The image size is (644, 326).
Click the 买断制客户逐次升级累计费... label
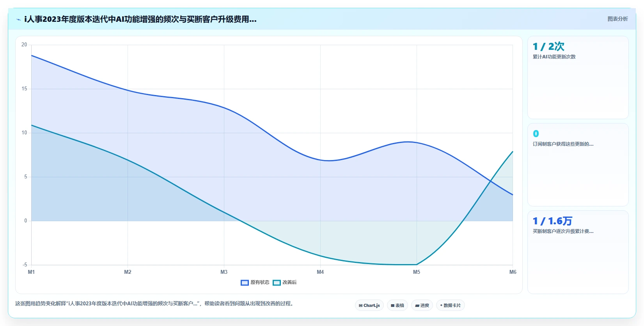click(563, 231)
